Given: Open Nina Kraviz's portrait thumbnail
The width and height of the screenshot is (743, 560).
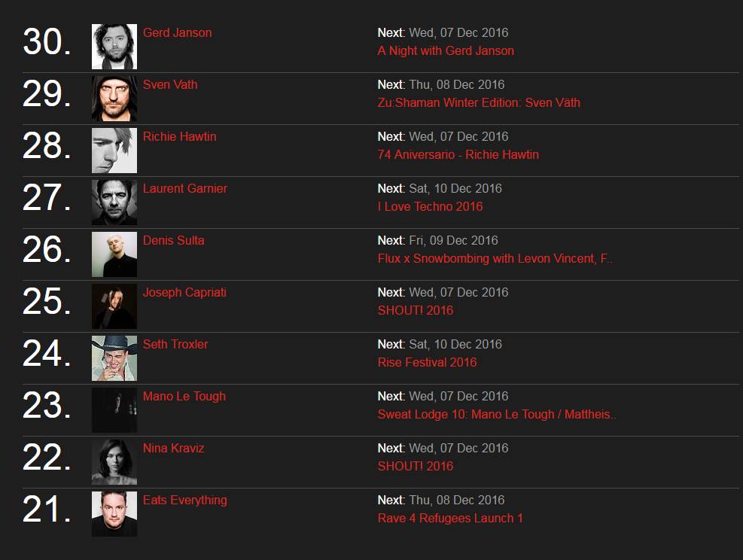Looking at the screenshot, I should coord(114,462).
